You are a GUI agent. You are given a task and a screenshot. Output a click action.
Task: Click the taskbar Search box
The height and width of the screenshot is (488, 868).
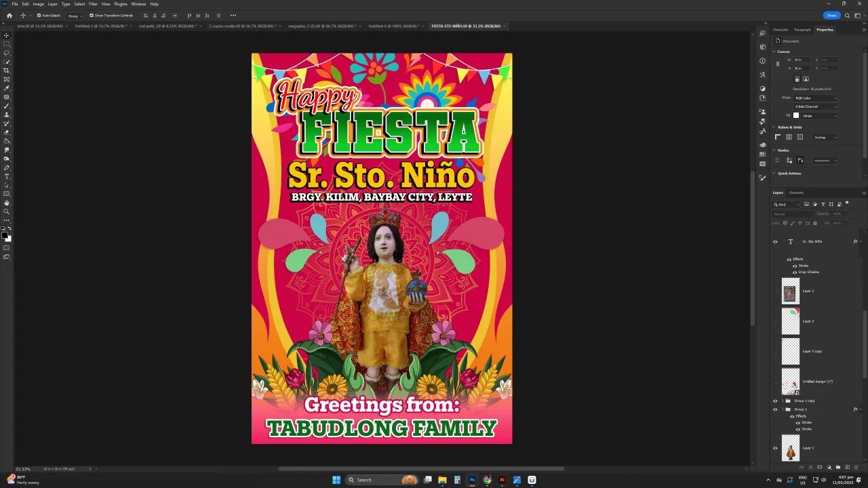(381, 480)
